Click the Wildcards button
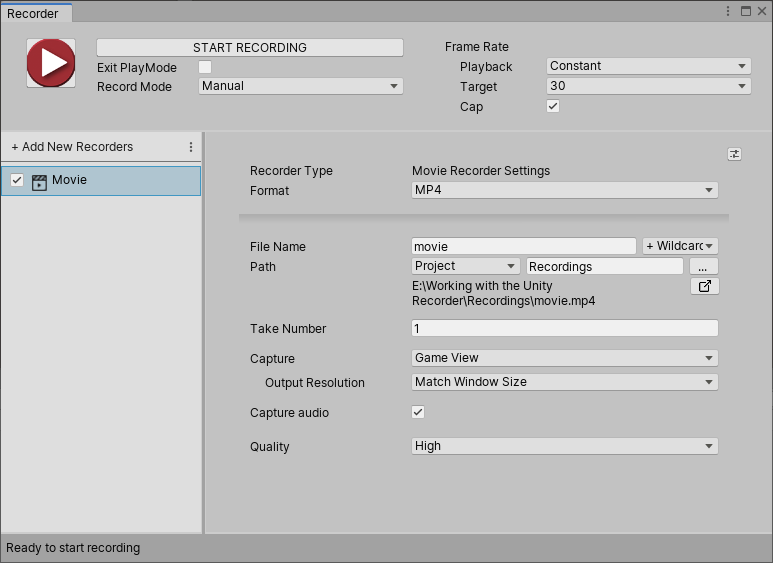This screenshot has width=773, height=563. pyautogui.click(x=680, y=246)
